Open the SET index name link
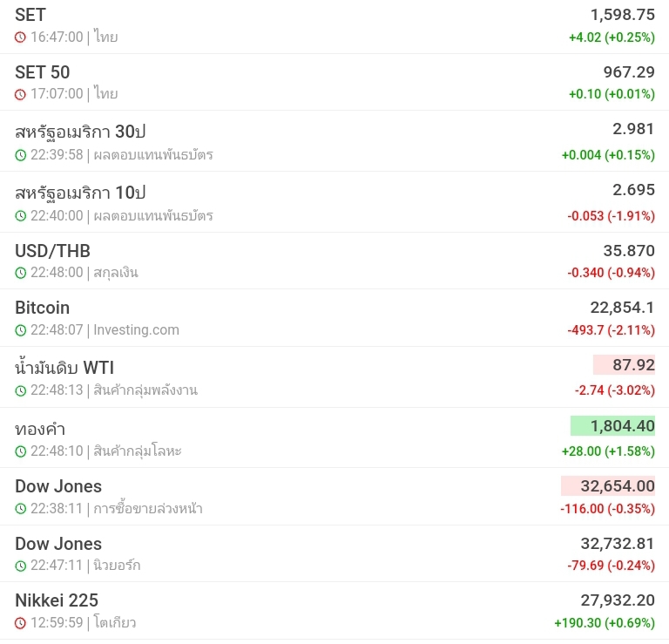669x644 pixels. pyautogui.click(x=30, y=15)
